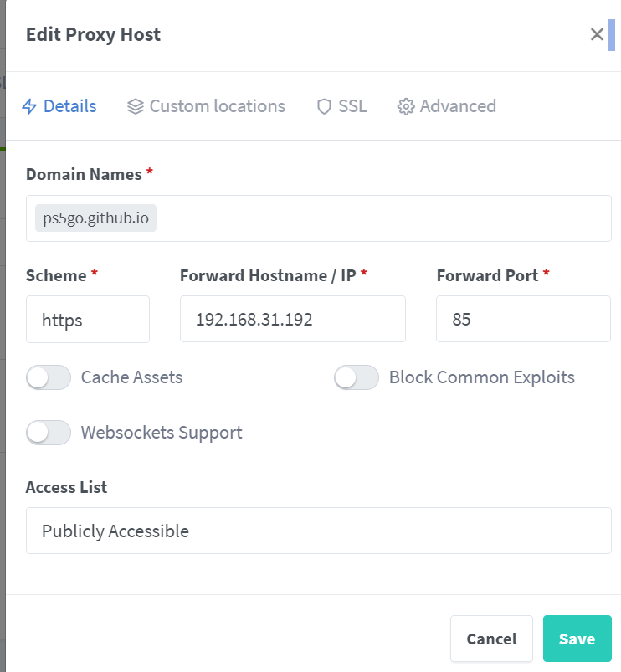Screen dimensions: 621x672
Task: Click the lightning bolt Details icon
Action: 30,106
